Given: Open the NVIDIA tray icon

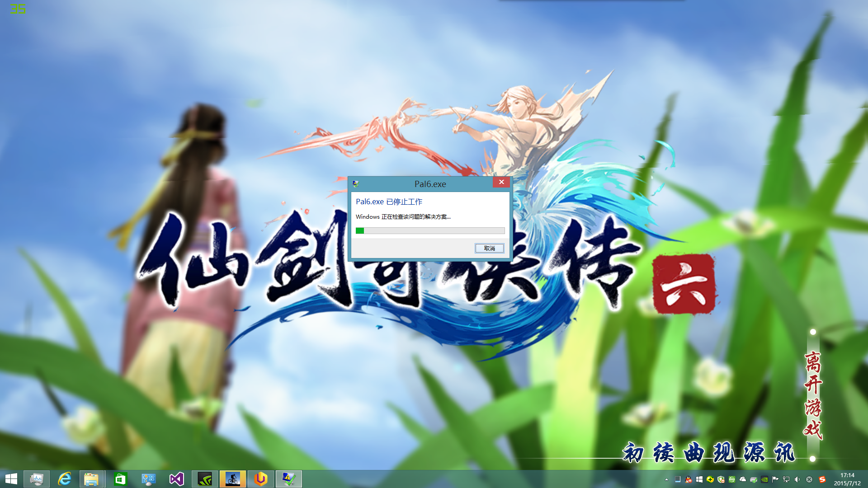Looking at the screenshot, I should 764,479.
